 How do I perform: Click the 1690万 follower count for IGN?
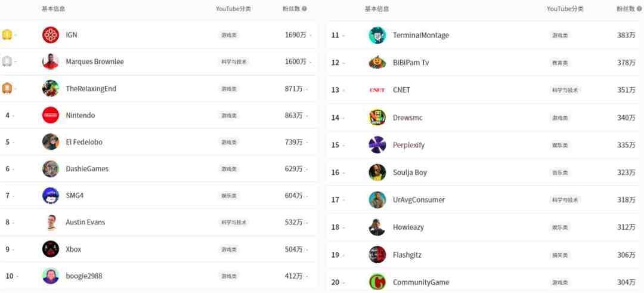click(x=296, y=35)
